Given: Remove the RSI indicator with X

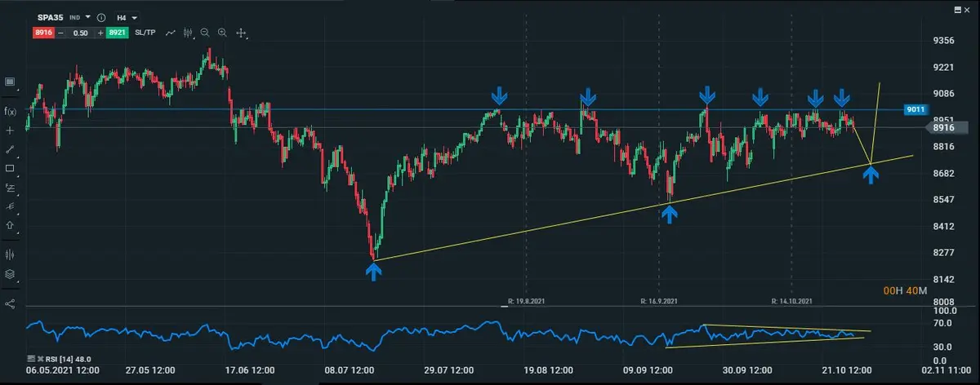Looking at the screenshot, I should [39, 359].
